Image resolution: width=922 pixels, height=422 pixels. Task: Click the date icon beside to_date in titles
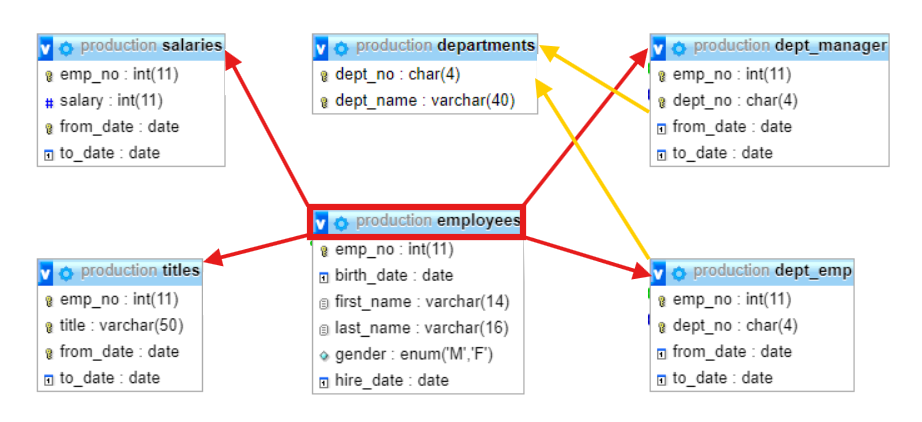pyautogui.click(x=49, y=379)
